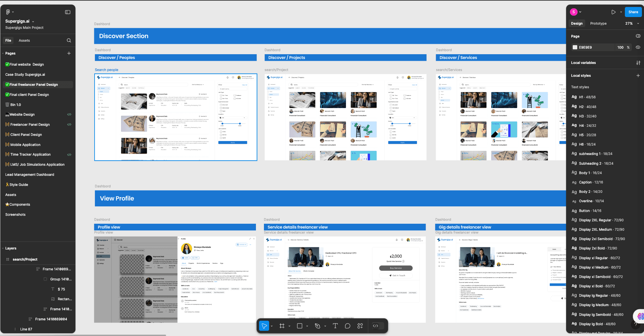Open the Move tool options dropdown
Viewport: 644px width, 336px height.
pos(272,326)
